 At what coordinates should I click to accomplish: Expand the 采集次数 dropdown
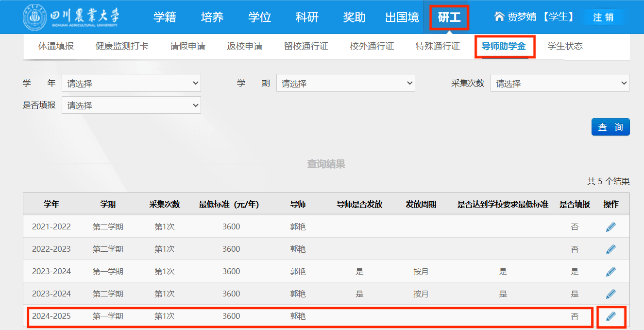[x=559, y=83]
